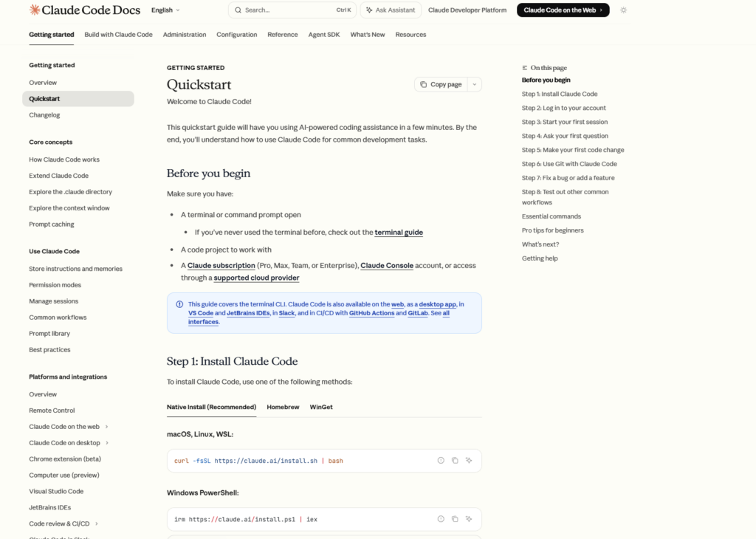Open Store instructions and memories page
This screenshot has width=756, height=539.
click(76, 269)
